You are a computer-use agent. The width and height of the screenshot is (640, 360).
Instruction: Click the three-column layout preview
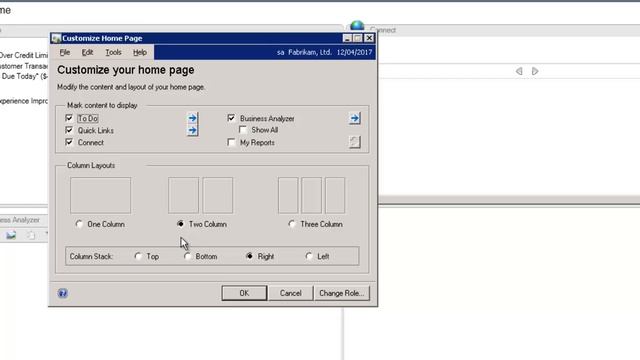click(311, 195)
